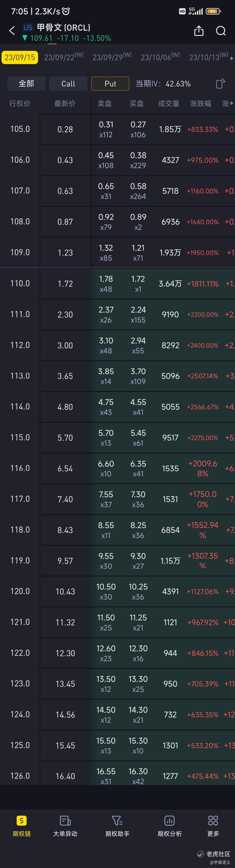Open 更多 more grid icon
235x868 pixels.
coord(213,821)
